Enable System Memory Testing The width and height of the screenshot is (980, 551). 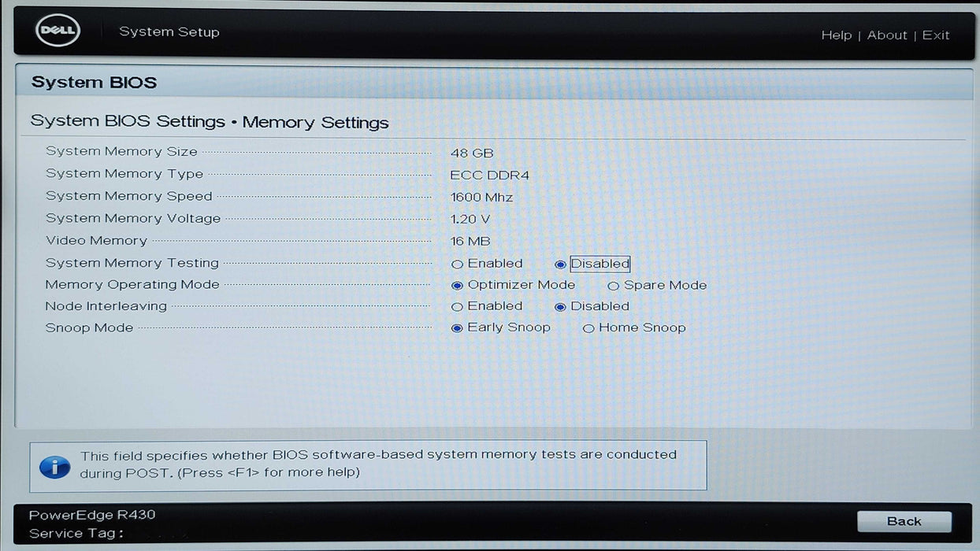click(x=458, y=264)
